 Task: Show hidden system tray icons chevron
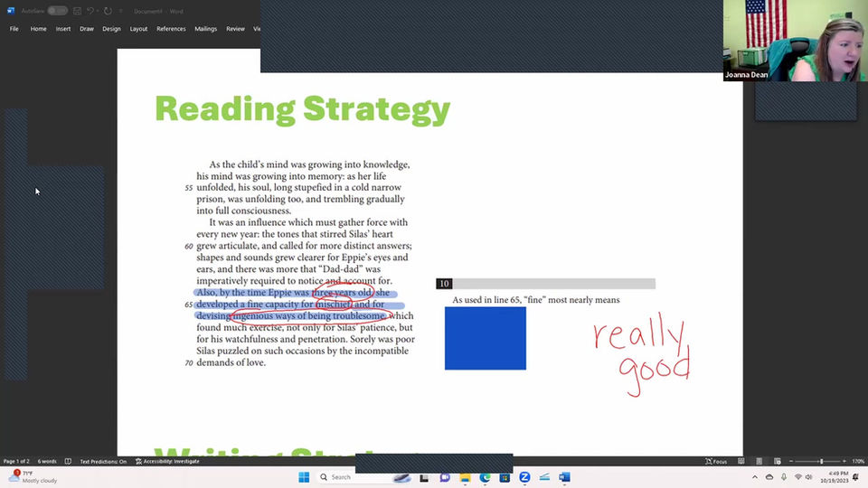pyautogui.click(x=754, y=477)
